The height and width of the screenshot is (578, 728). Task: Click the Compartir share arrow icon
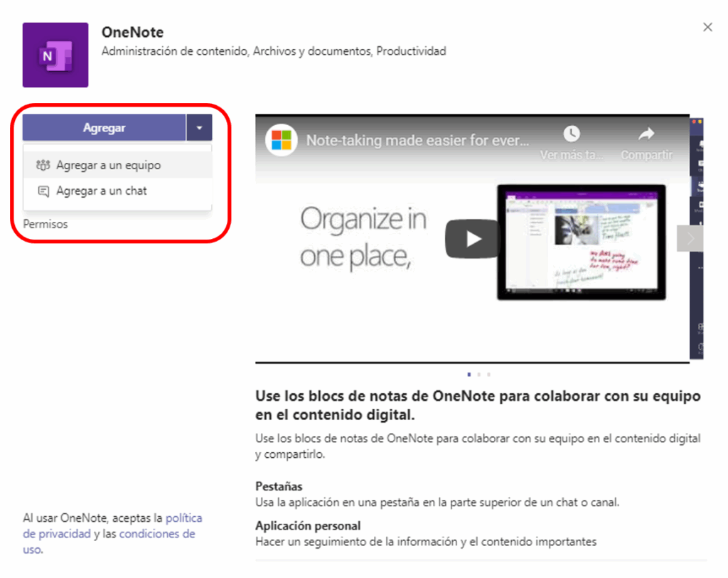pyautogui.click(x=646, y=134)
